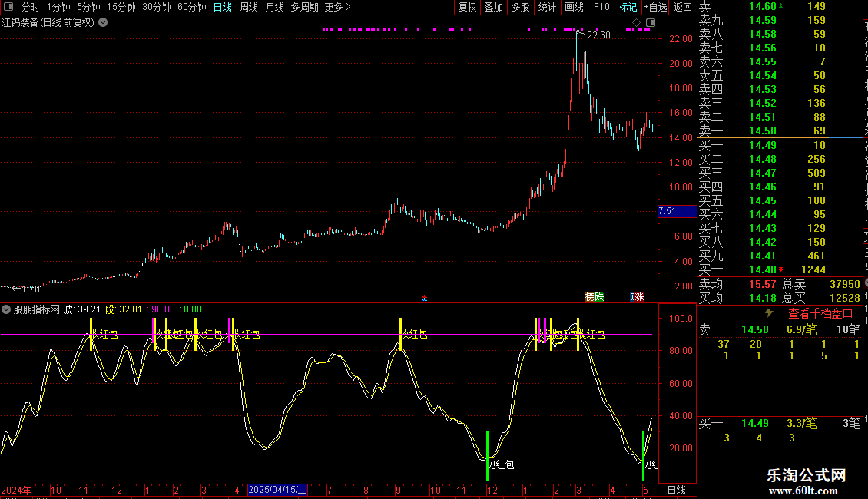Click the 买均 14.18 value

coord(763,298)
